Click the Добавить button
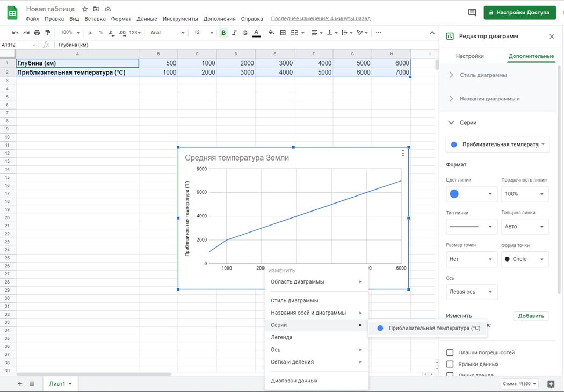This screenshot has width=564, height=392. click(x=531, y=316)
